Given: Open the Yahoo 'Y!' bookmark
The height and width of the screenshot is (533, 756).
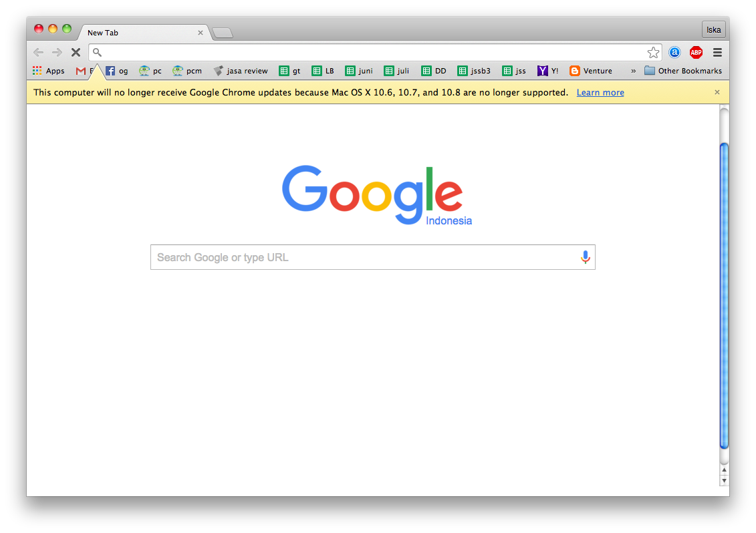Looking at the screenshot, I should tap(547, 71).
